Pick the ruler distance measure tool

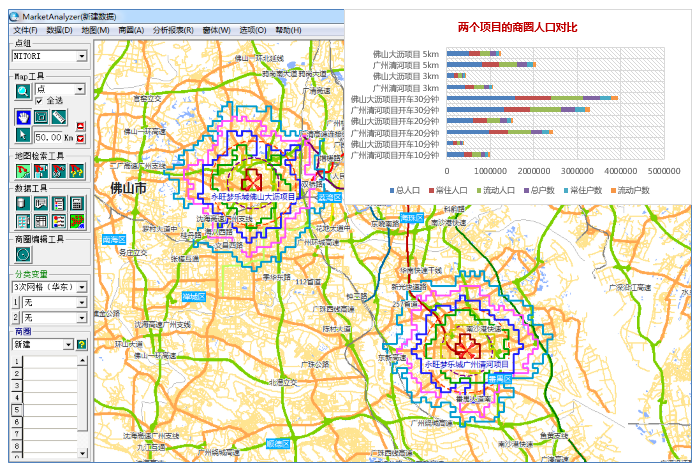coord(59,117)
